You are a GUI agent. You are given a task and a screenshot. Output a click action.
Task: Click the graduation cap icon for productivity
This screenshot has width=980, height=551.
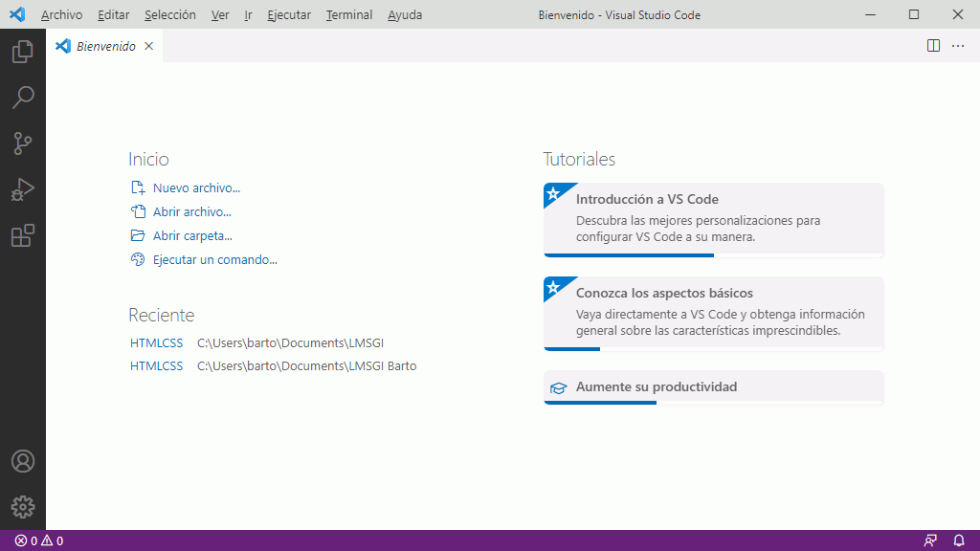[558, 388]
